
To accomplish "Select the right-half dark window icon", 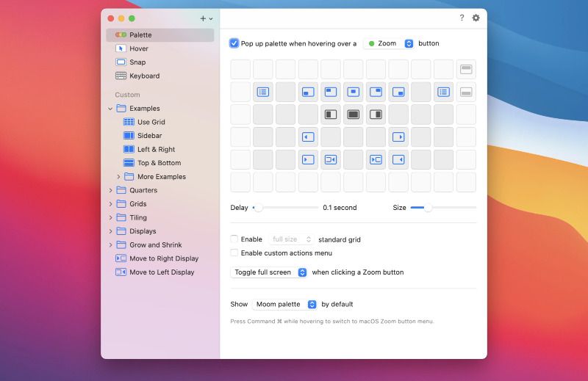I will pyautogui.click(x=376, y=115).
